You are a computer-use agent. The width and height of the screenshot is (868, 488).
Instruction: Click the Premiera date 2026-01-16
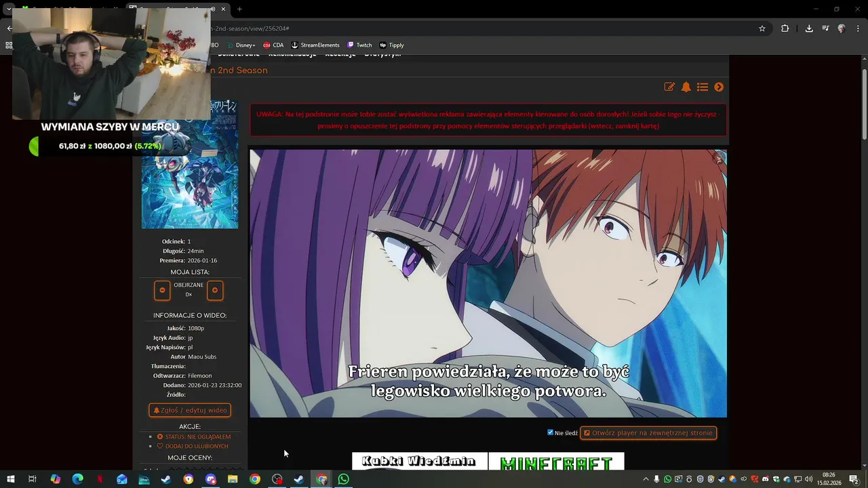tap(202, 260)
